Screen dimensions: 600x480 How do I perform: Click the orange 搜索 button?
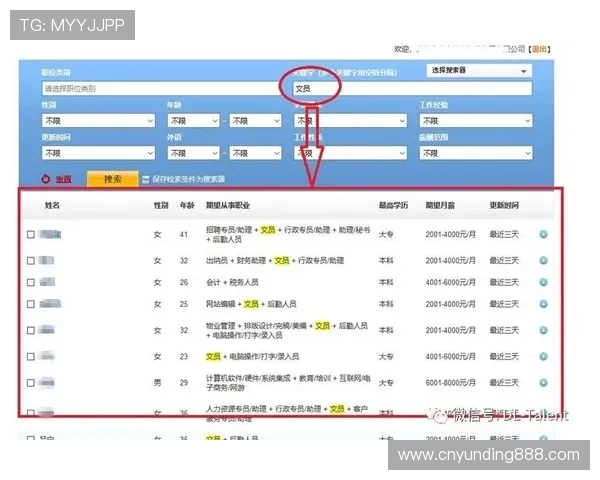tap(112, 179)
